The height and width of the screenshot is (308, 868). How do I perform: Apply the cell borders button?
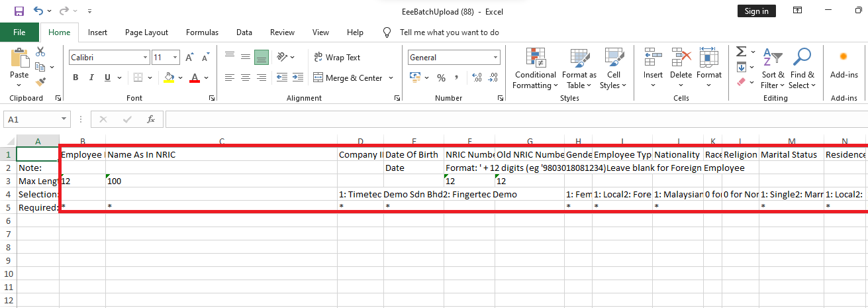coord(138,77)
